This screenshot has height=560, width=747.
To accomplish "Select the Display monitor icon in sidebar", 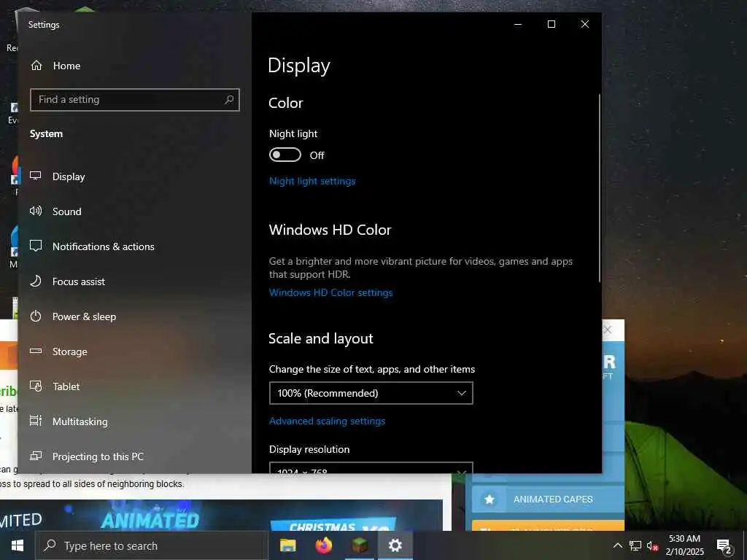I will pyautogui.click(x=36, y=176).
